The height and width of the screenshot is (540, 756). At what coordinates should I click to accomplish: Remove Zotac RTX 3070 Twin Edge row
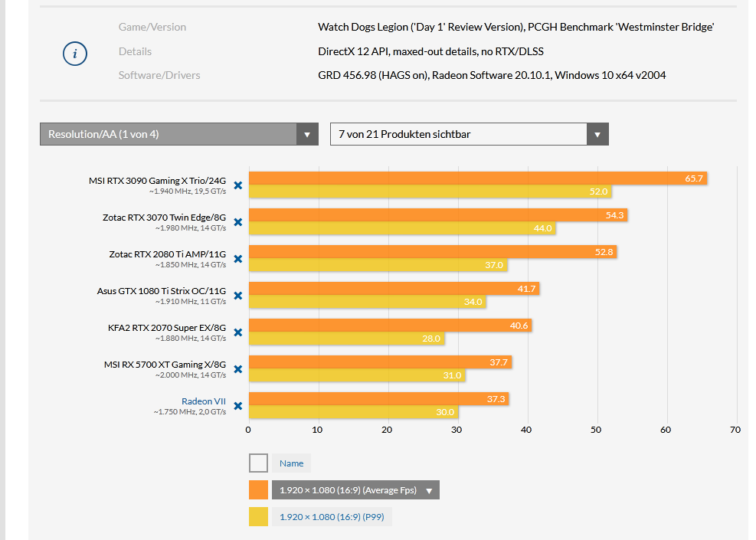[x=237, y=222]
